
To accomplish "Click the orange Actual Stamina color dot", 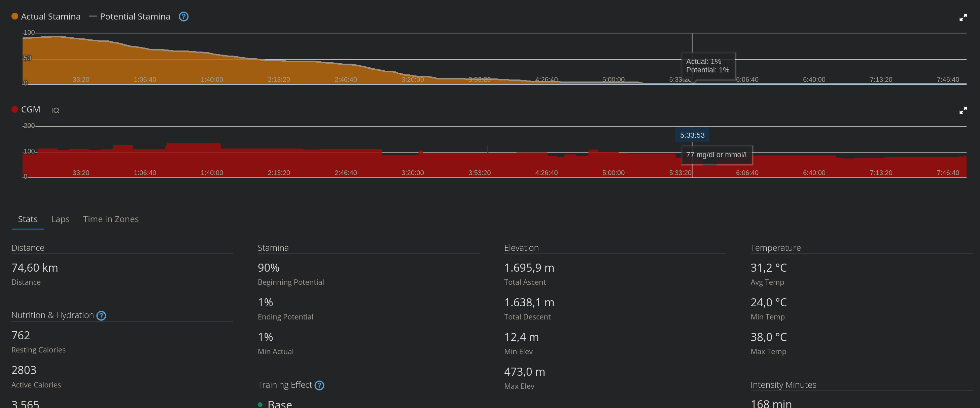I will 15,16.
